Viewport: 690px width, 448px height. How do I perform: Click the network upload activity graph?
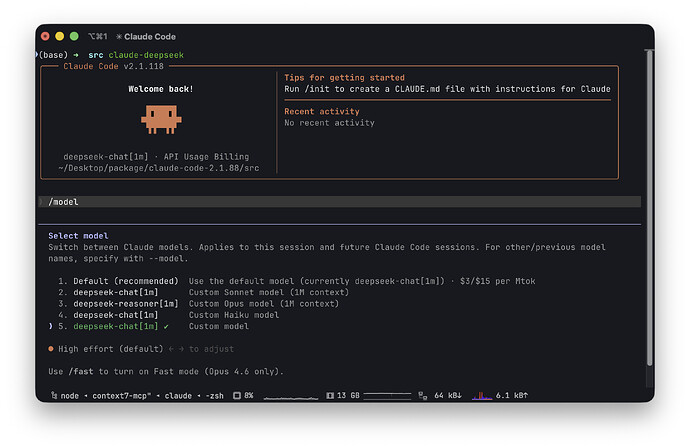coord(482,395)
